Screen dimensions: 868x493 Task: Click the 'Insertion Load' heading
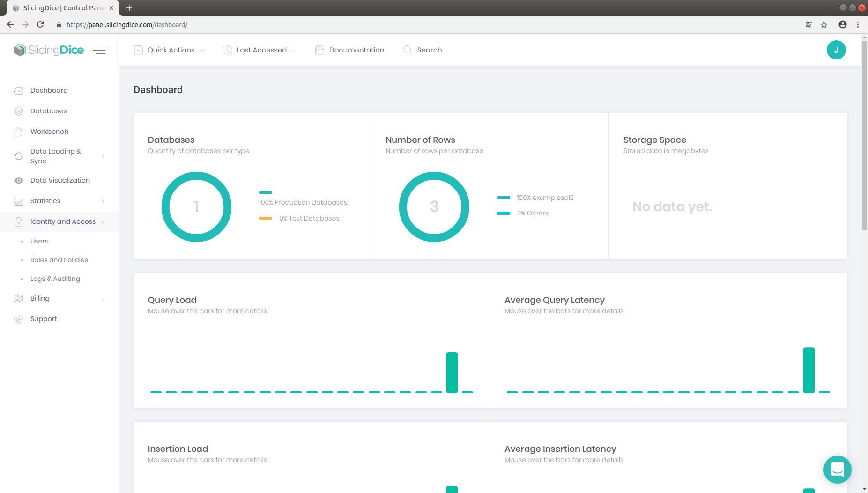tap(178, 449)
